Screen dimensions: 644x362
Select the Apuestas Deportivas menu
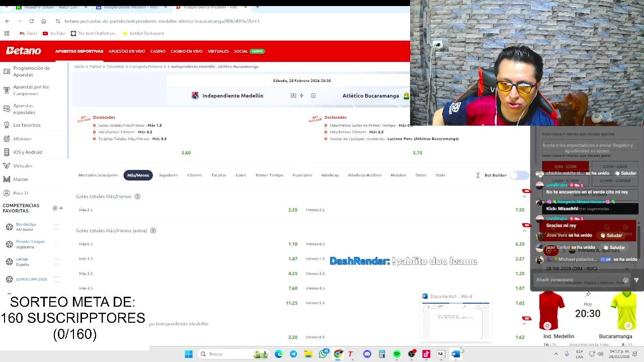79,51
